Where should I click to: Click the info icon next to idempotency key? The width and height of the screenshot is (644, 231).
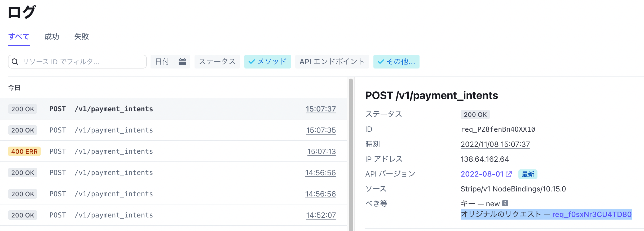505,203
